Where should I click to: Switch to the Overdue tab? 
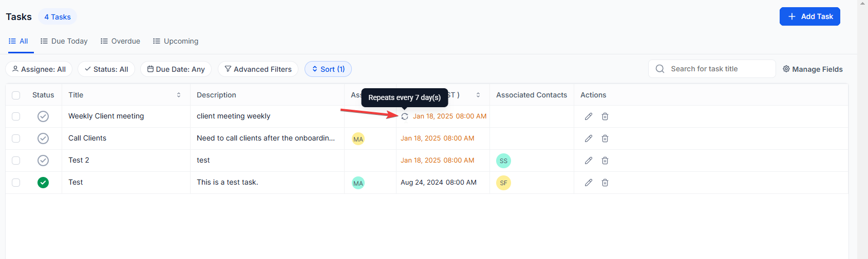120,41
